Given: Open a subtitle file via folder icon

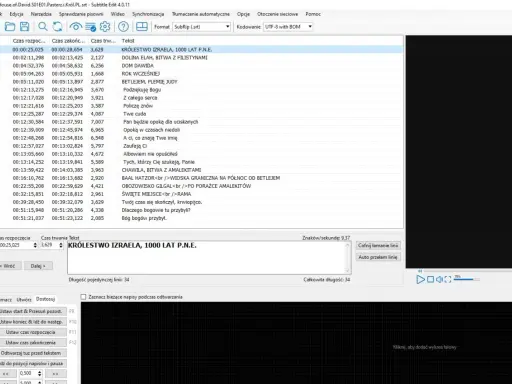Looking at the screenshot, I should click(x=10, y=27).
